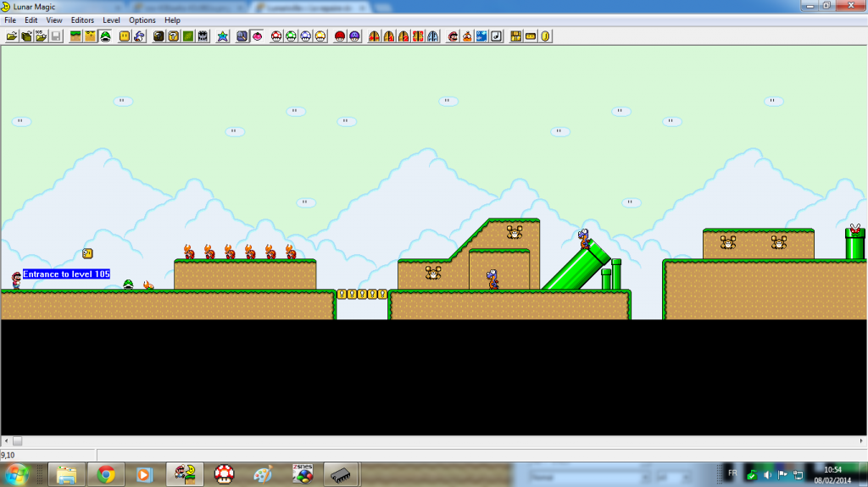Open the Level menu
This screenshot has height=487, width=868.
click(111, 20)
